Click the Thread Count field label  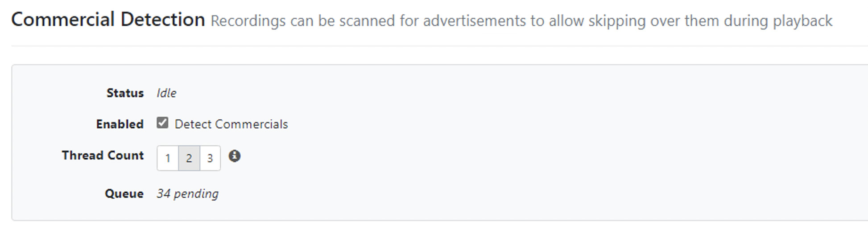coord(103,155)
